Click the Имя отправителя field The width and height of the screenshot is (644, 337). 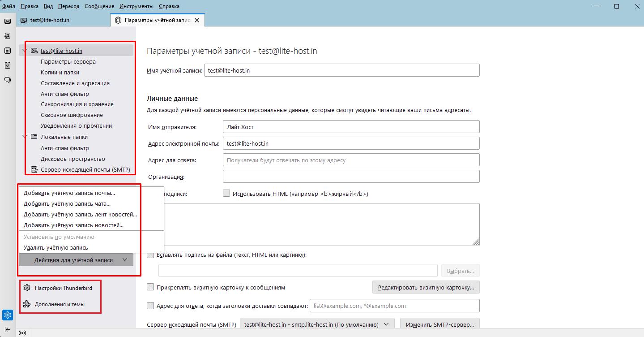tap(351, 127)
